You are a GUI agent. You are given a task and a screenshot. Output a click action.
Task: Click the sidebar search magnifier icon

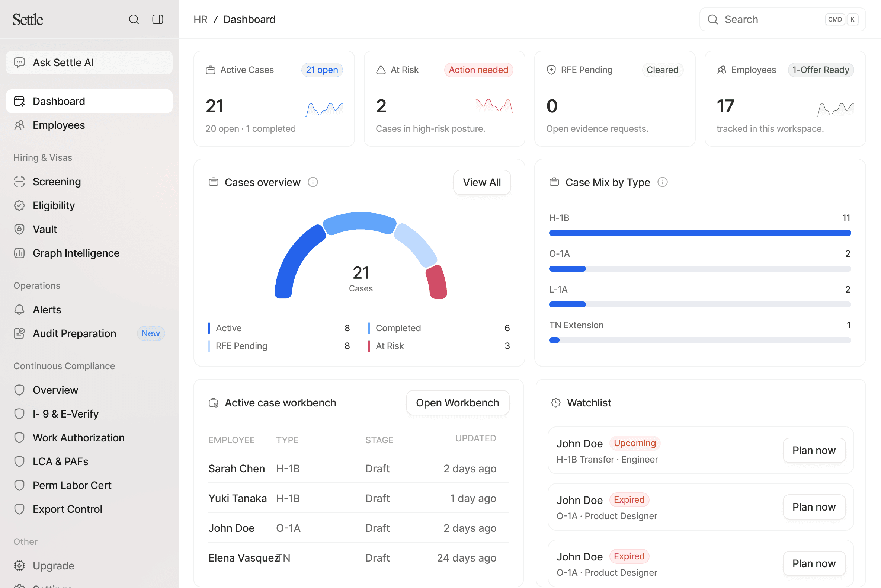pos(134,19)
